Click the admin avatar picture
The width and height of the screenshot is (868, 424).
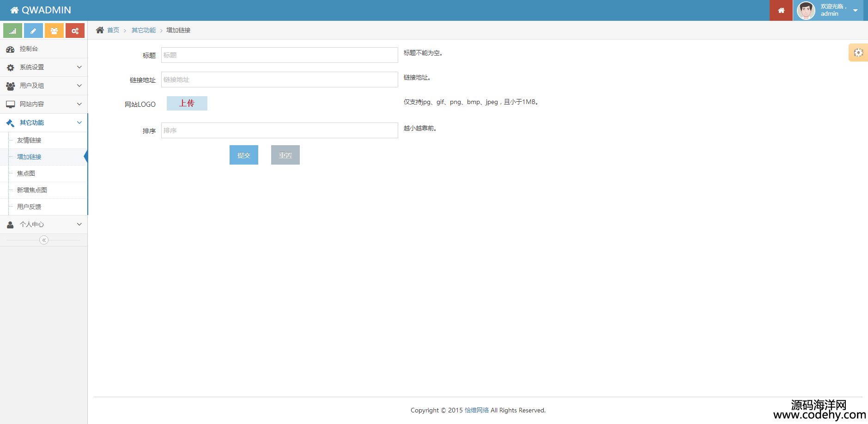coord(806,10)
